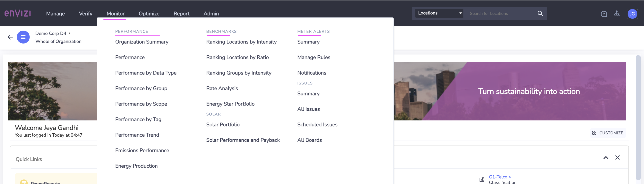Click the vertical page scrollbar
Screen dimensions: 644x184
pyautogui.click(x=638, y=118)
